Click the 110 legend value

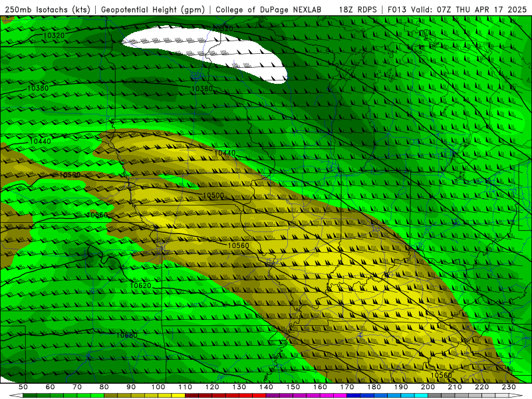(186, 387)
